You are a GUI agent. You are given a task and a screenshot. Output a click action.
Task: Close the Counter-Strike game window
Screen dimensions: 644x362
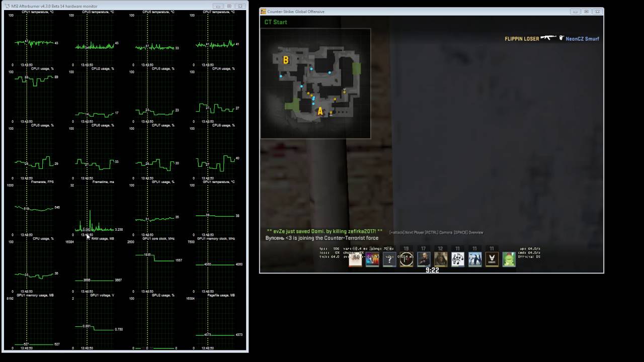tap(598, 12)
